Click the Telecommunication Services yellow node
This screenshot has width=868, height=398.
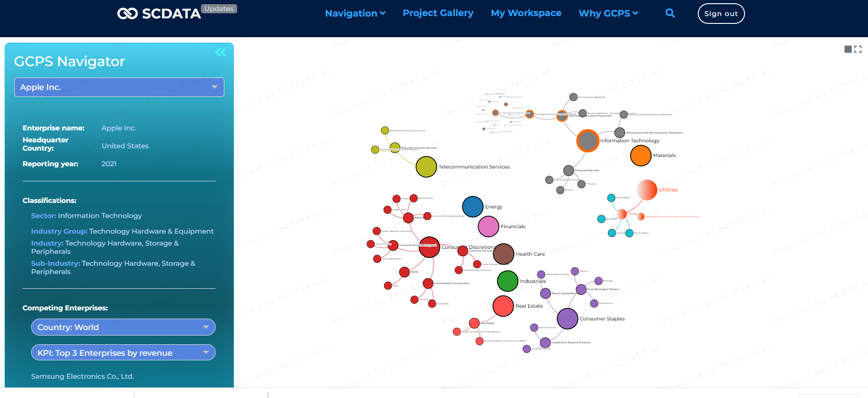(426, 167)
